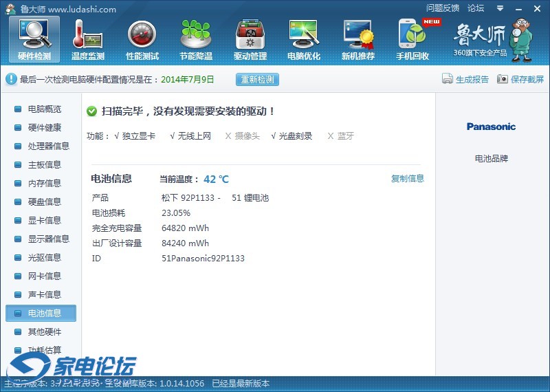Select 显卡信息 in the sidebar

click(44, 221)
